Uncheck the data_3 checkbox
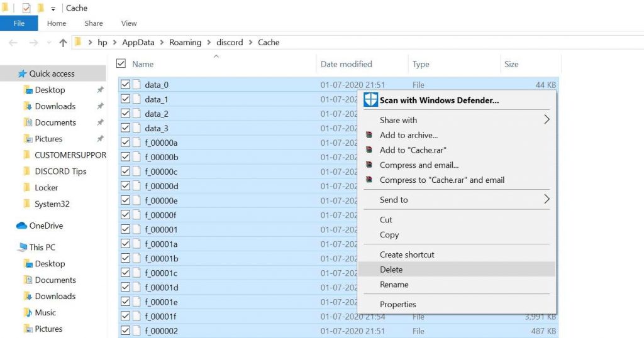Screen dimensions: 644x338 pos(125,128)
